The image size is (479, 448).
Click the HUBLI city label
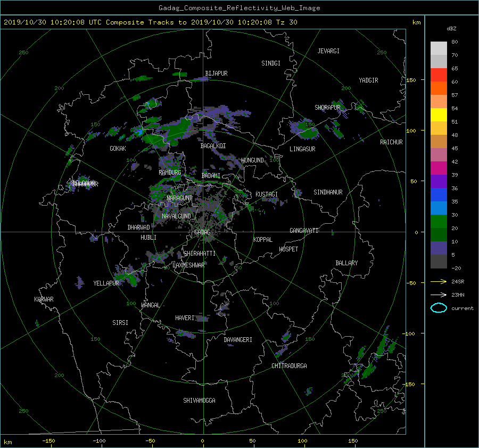[148, 238]
